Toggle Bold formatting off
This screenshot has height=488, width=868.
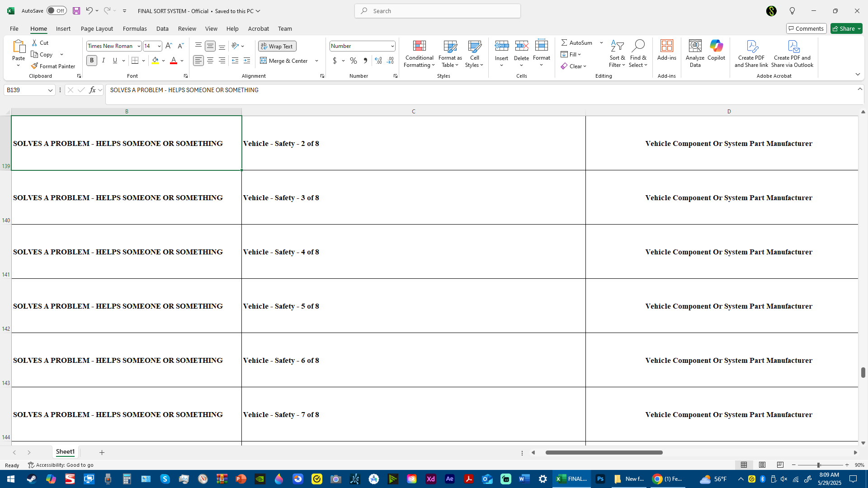(92, 61)
